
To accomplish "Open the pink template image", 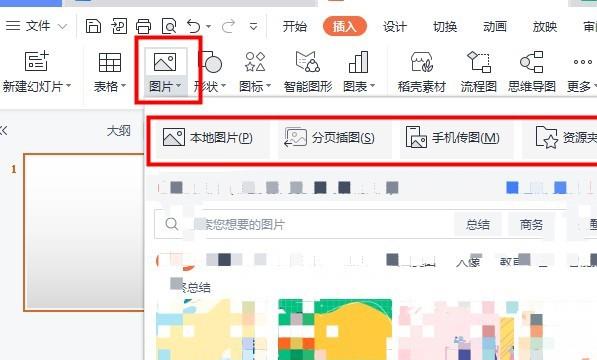I will tap(457, 330).
